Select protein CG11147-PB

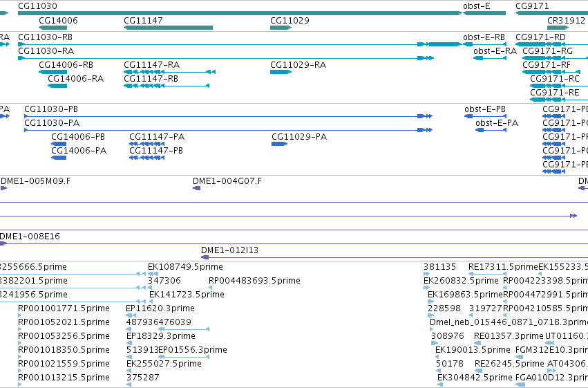(x=147, y=158)
